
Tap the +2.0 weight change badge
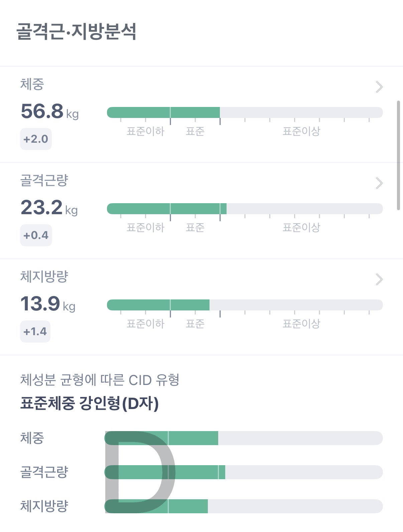(x=36, y=139)
